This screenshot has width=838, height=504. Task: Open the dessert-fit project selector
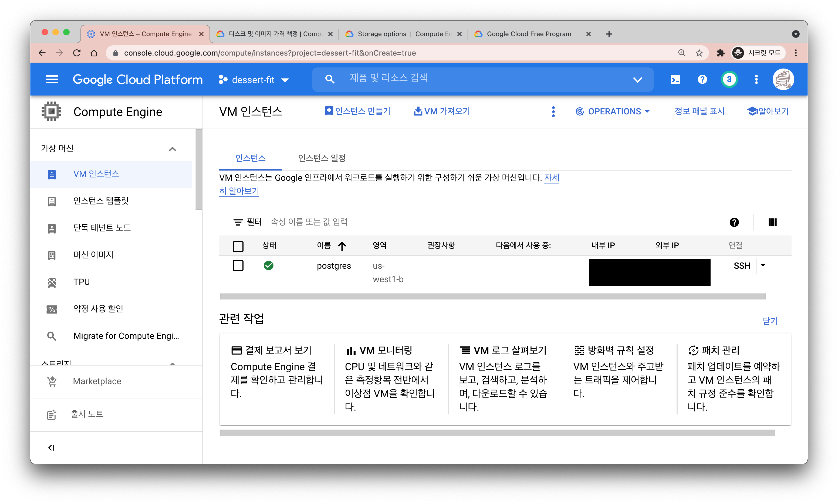254,80
